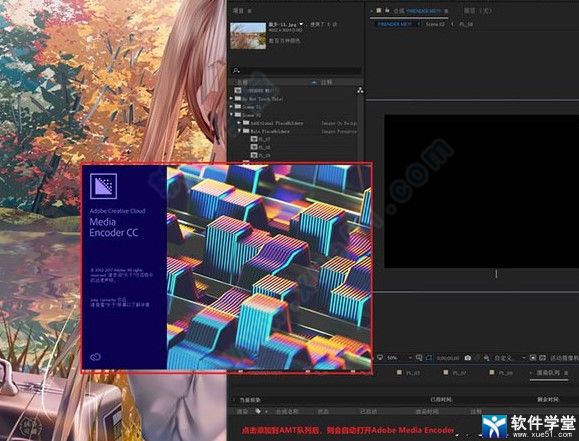Click Scene 02 in the comp breadcrumb
The image size is (579, 441).
435,24
